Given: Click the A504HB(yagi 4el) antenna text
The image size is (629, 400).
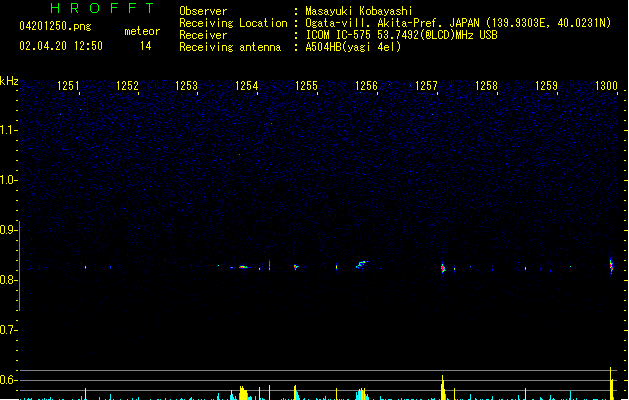Looking at the screenshot, I should pos(353,47).
